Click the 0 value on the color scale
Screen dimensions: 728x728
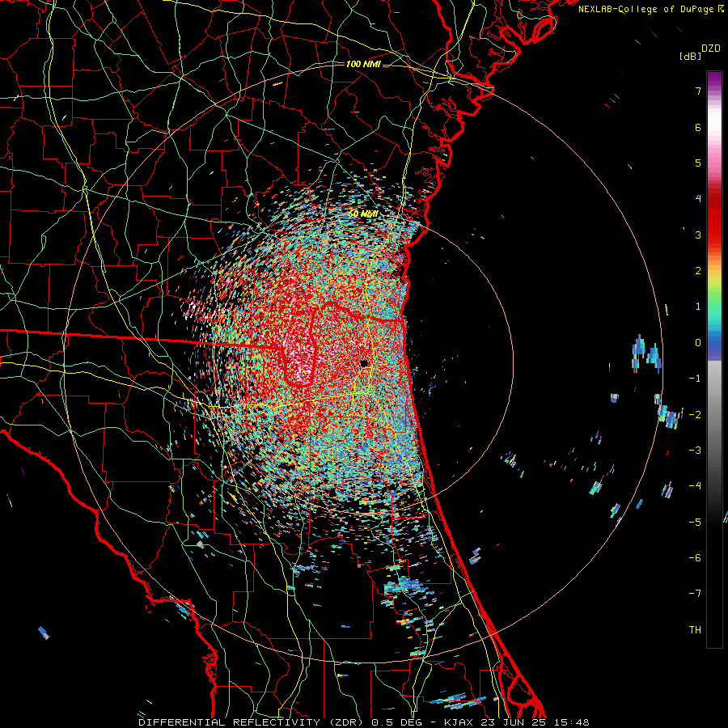(698, 343)
